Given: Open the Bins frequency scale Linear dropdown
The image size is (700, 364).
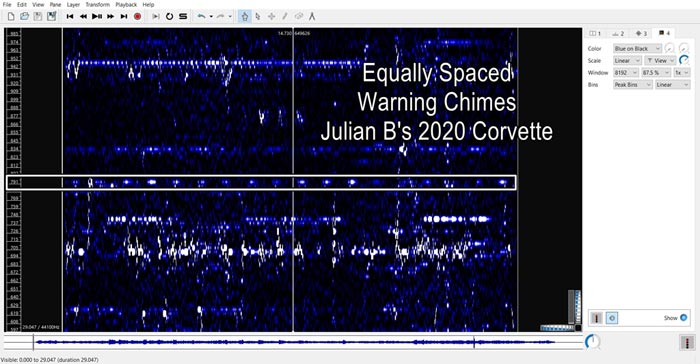Looking at the screenshot, I should click(673, 84).
